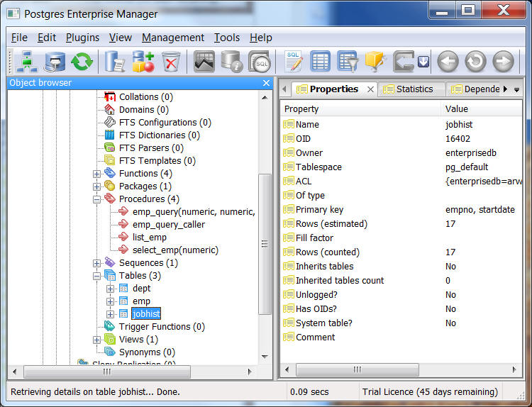The height and width of the screenshot is (407, 532).
Task: Click the Create new object icon
Action: (143, 62)
